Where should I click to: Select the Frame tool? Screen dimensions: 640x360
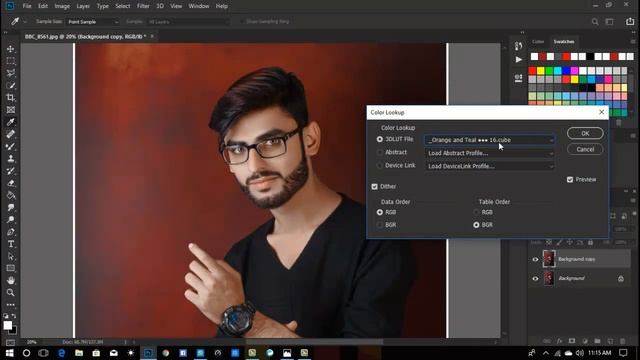[11, 110]
